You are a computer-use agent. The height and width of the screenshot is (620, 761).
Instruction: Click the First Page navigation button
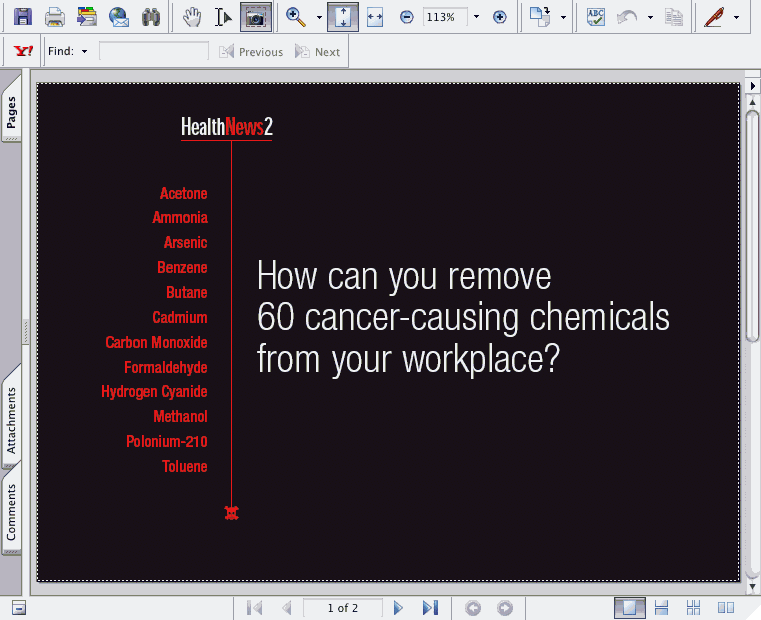coord(254,607)
